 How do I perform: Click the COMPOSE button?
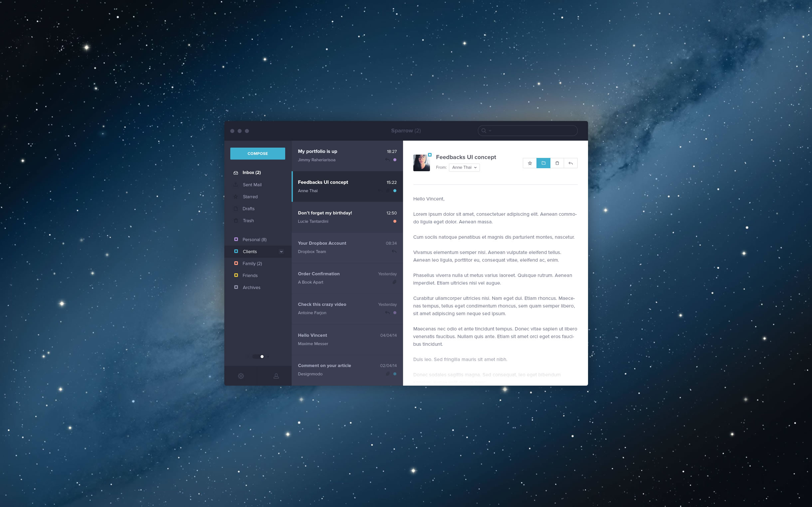(x=257, y=153)
